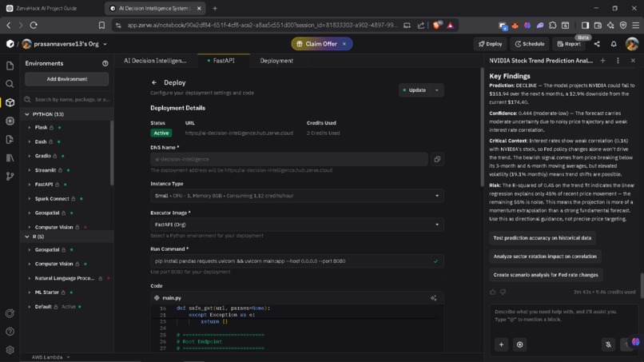
Task: Click the environments search field
Action: [x=67, y=99]
